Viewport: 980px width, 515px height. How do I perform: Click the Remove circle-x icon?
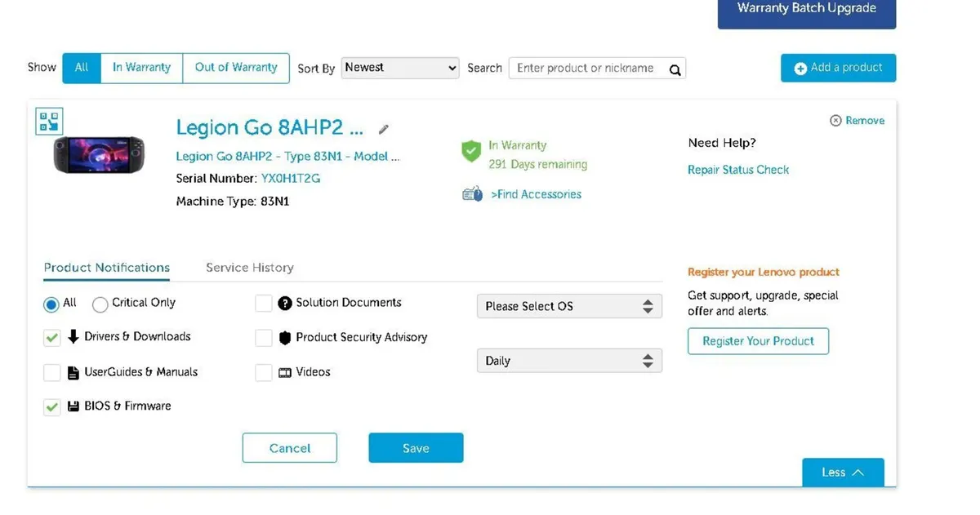pos(835,121)
